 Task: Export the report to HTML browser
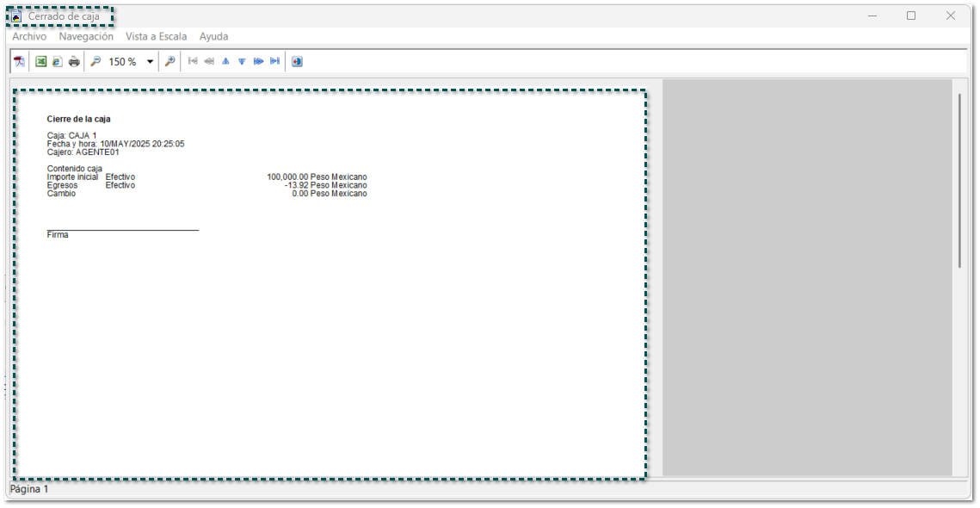58,61
